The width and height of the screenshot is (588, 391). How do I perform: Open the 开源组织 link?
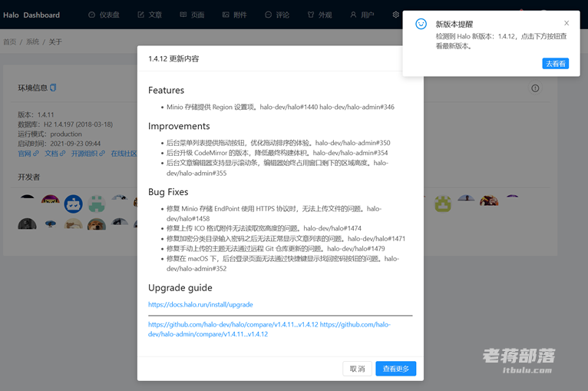coord(88,153)
